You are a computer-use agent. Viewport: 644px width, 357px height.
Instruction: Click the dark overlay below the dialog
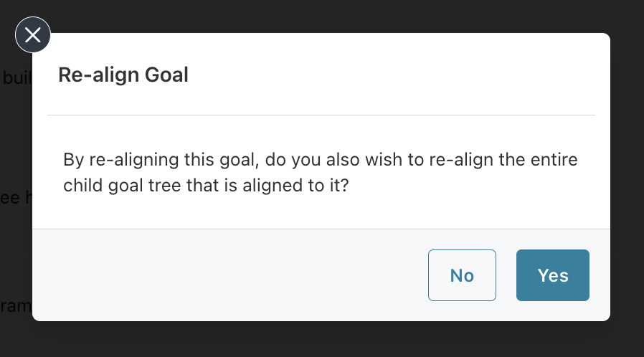[323, 340]
